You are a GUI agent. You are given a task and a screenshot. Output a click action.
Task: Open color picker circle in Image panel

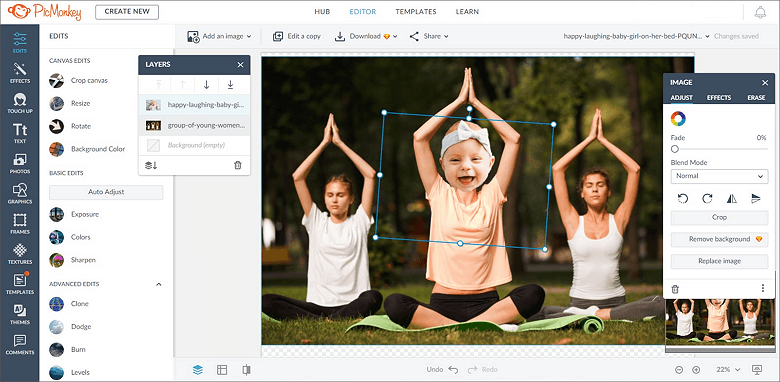click(678, 118)
